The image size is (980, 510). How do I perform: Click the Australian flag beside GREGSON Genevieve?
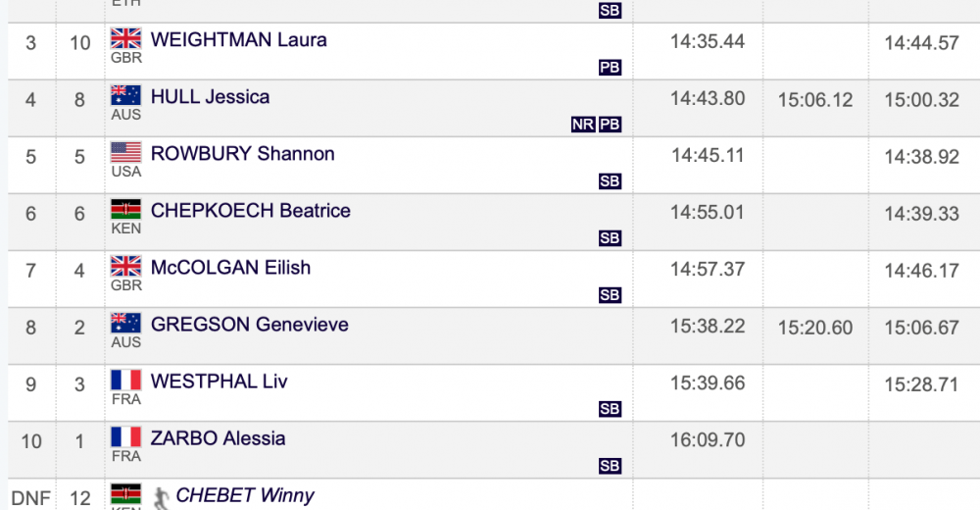pyautogui.click(x=125, y=324)
